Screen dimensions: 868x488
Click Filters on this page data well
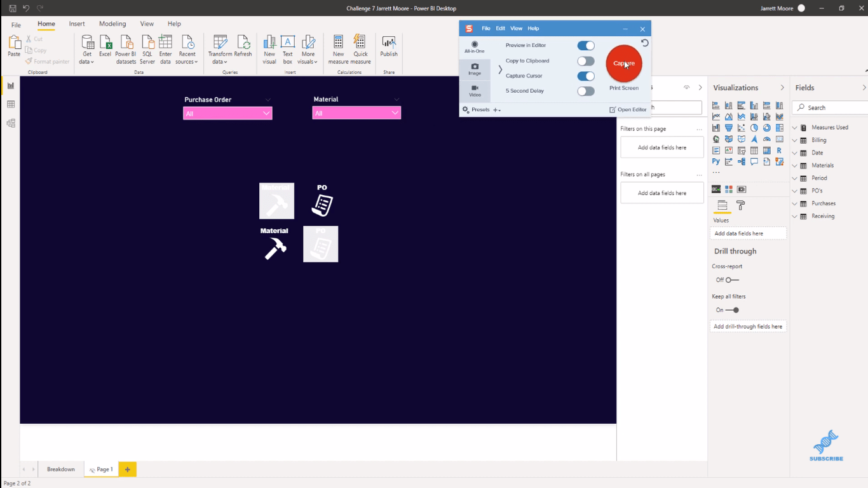point(662,147)
